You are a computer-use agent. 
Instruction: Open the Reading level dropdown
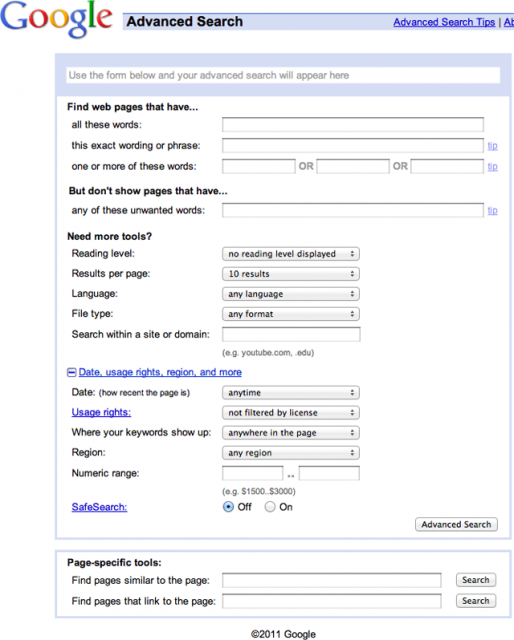click(x=291, y=254)
